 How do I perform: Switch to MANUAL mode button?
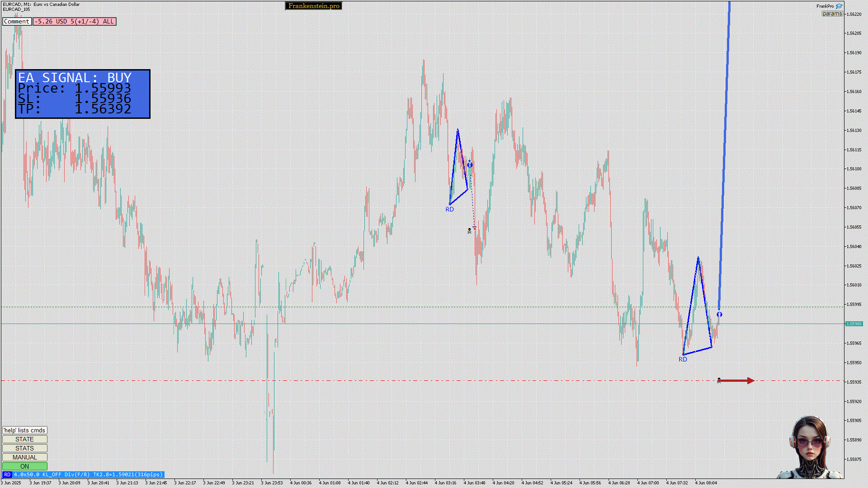click(x=24, y=457)
